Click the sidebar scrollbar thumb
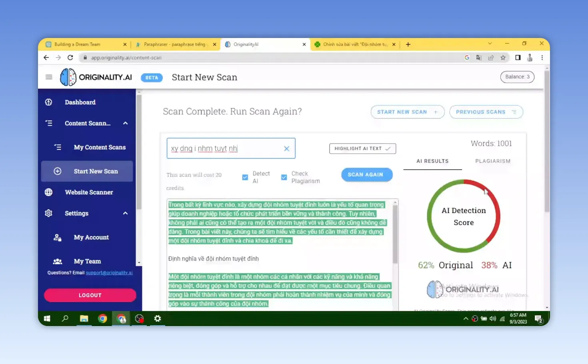The width and height of the screenshot is (588, 364). click(x=139, y=152)
